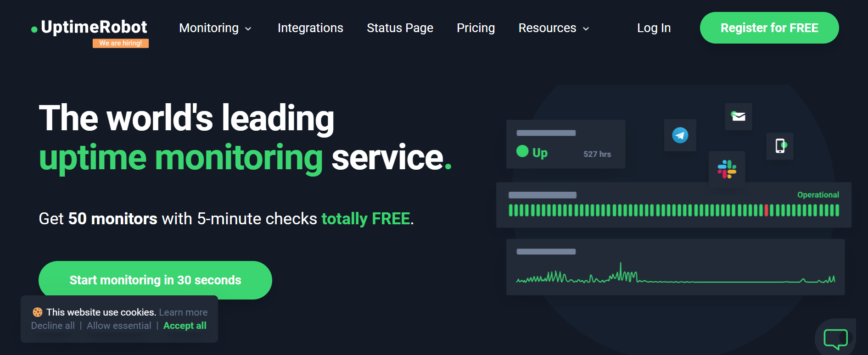This screenshot has width=868, height=355.
Task: Accept all cookies
Action: tap(185, 326)
